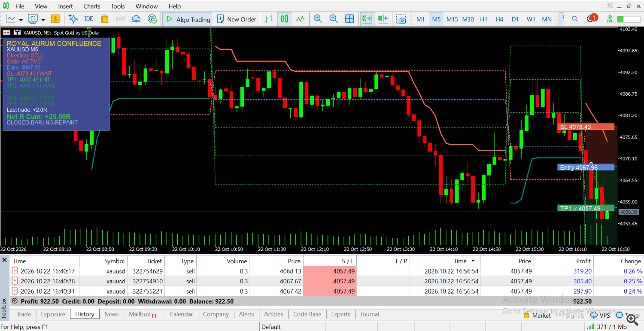Open the VPS cloud toolbar icon
This screenshot has width=644, height=331.
tap(136, 19)
